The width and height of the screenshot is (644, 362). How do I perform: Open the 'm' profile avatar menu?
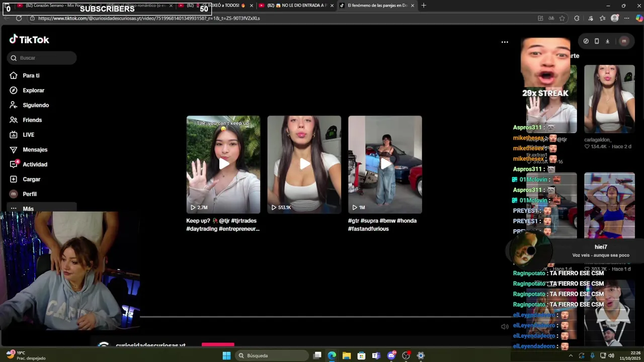click(x=624, y=41)
